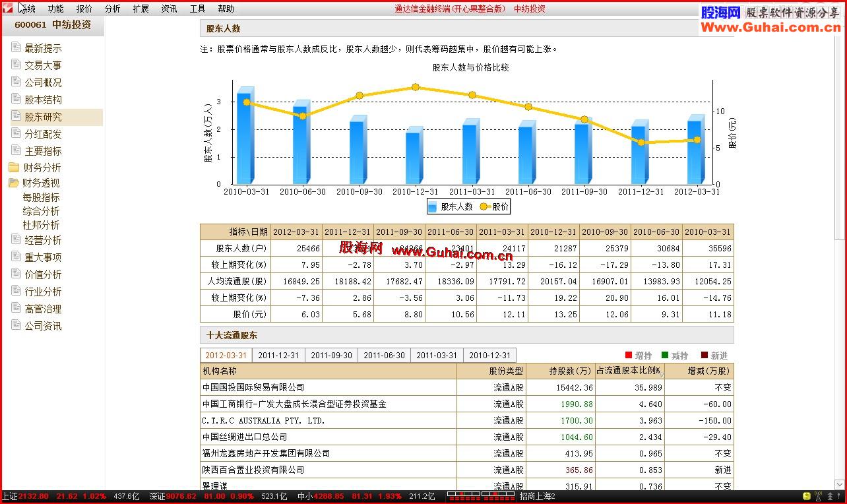Click the 2010-12-31 price point on line
Screen dimensions: 847x504
(x=416, y=87)
